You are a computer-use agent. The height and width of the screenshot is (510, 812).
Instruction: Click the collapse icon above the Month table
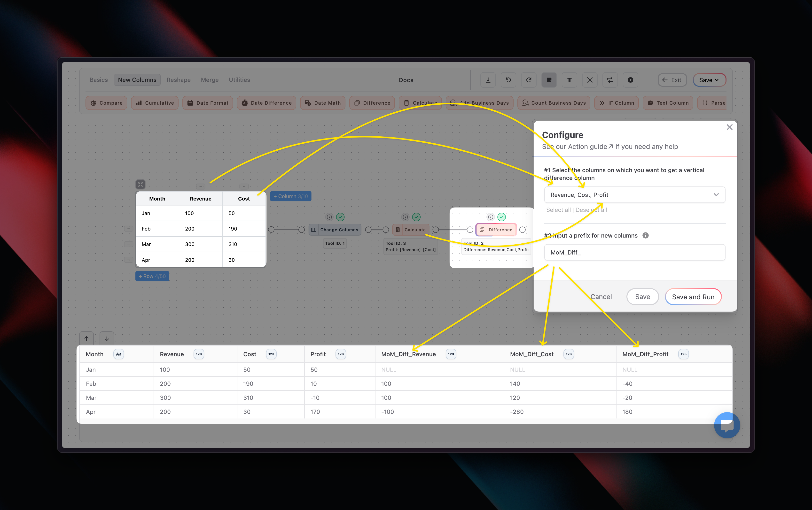pyautogui.click(x=140, y=184)
